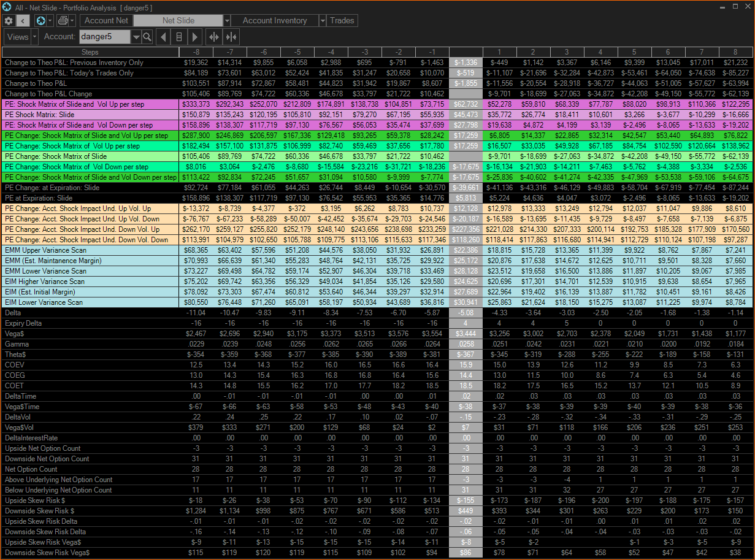Click the steps list icon between arrows
This screenshot has height=560, width=755.
coord(179,37)
